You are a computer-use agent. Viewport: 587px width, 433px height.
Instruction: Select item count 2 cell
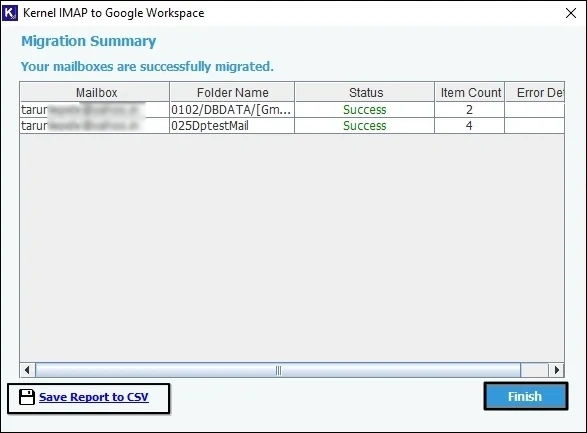click(x=469, y=110)
